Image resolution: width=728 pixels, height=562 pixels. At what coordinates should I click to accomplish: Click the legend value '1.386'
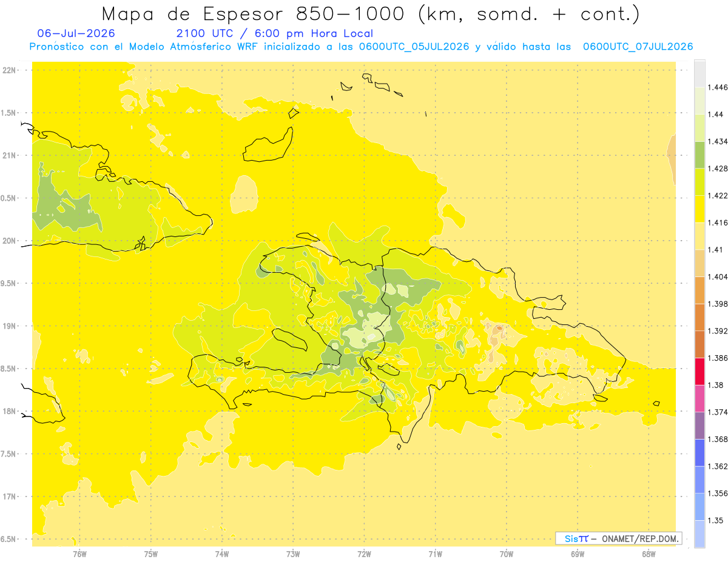coord(718,358)
